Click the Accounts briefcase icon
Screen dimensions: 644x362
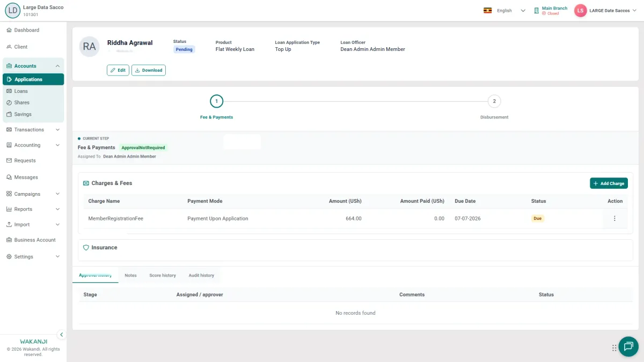point(9,66)
